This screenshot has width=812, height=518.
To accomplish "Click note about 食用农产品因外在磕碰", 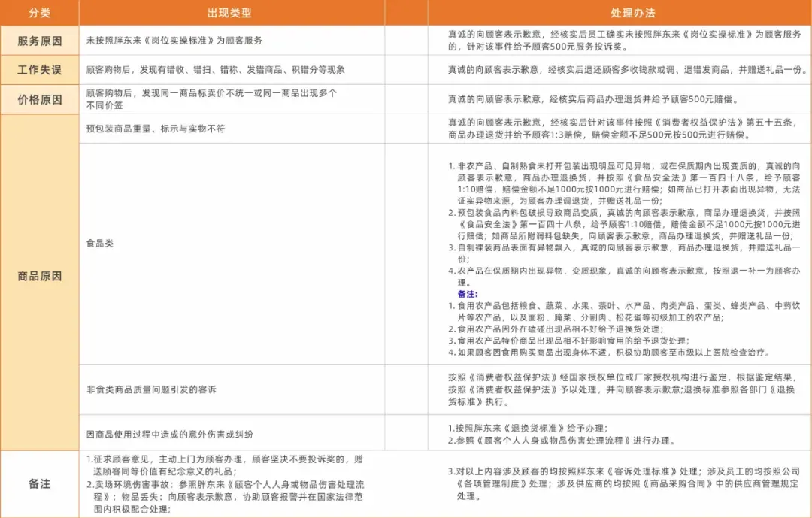I will 556,329.
